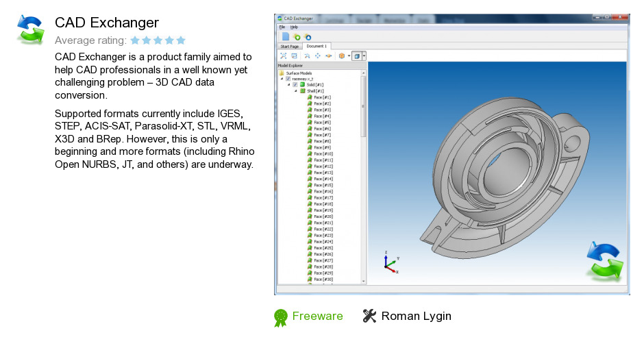
Task: Click the Face [#5] green icon
Action: tap(310, 123)
